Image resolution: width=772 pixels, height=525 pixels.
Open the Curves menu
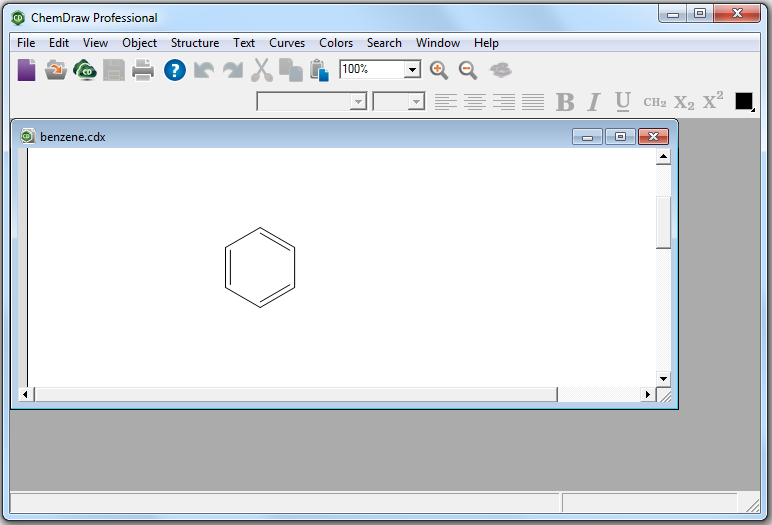coord(287,43)
